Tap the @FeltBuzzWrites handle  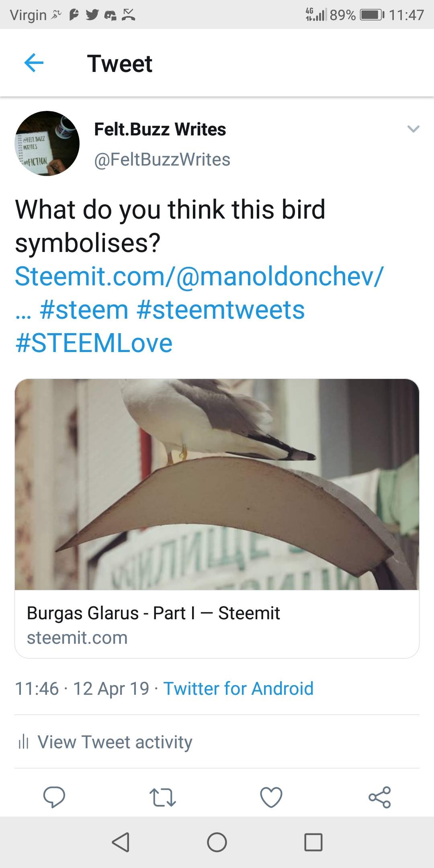162,160
